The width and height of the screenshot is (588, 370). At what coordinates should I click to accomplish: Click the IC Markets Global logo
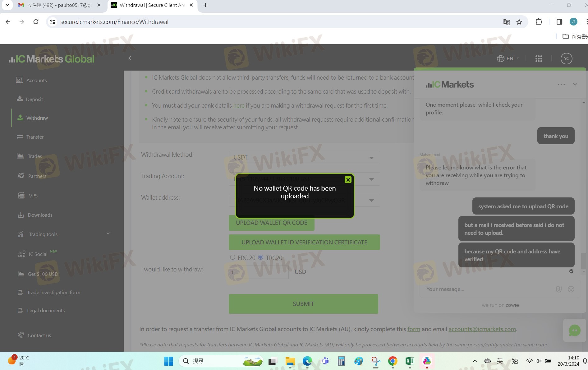(x=51, y=59)
